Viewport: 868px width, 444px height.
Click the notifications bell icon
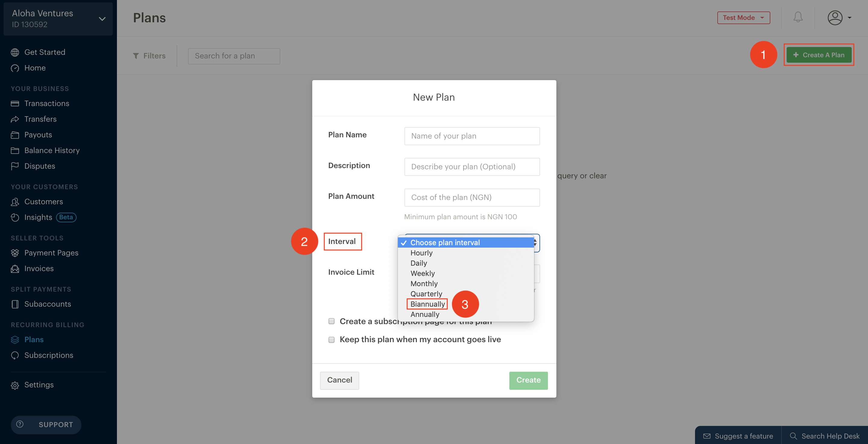pos(798,17)
